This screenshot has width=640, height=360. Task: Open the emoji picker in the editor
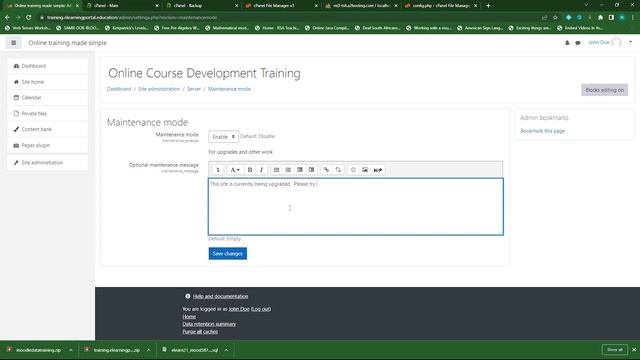click(x=353, y=170)
